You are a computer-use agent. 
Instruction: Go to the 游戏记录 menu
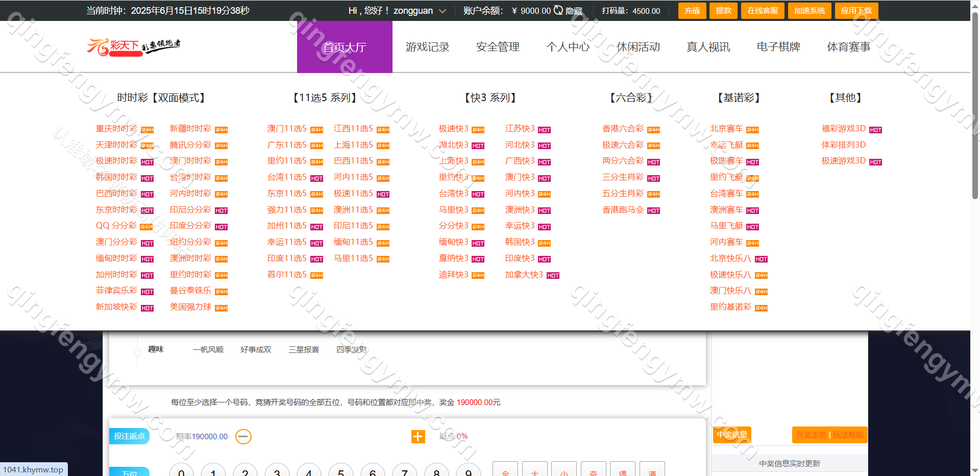tap(427, 47)
